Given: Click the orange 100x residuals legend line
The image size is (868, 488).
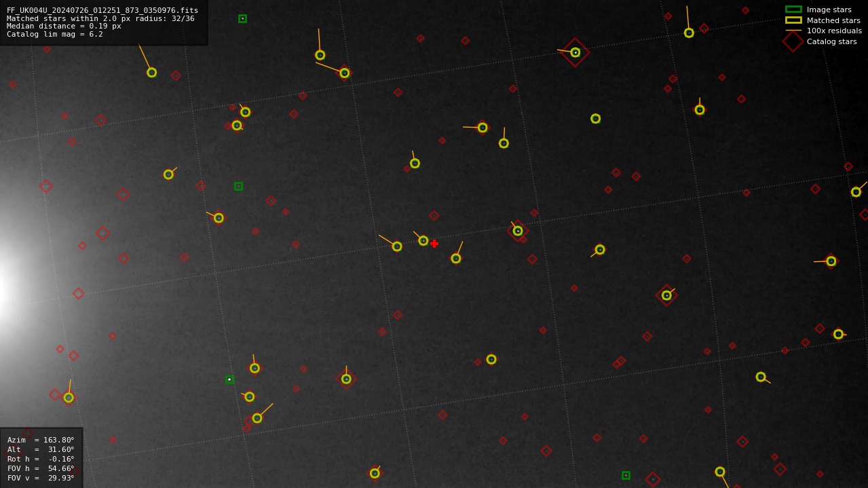Looking at the screenshot, I should (793, 31).
